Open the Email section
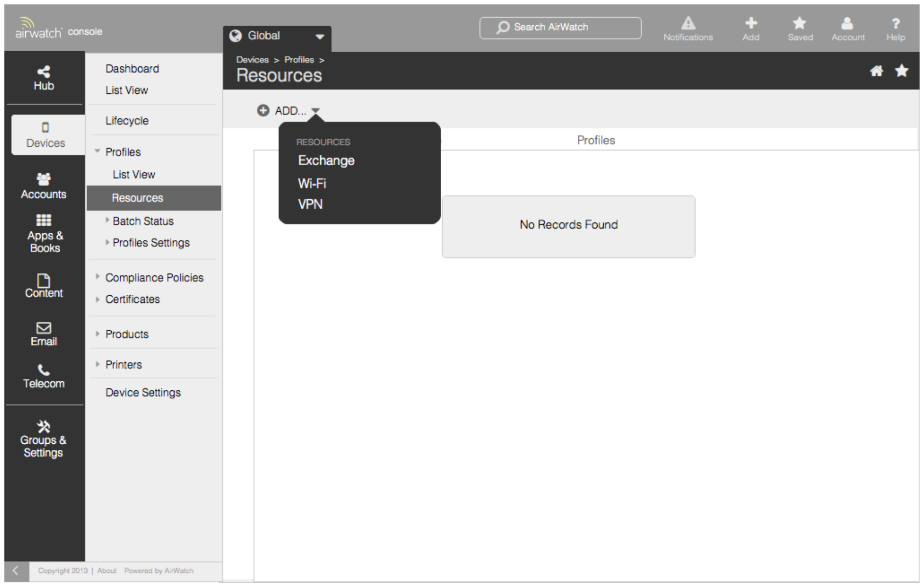The image size is (924, 586). (x=44, y=334)
